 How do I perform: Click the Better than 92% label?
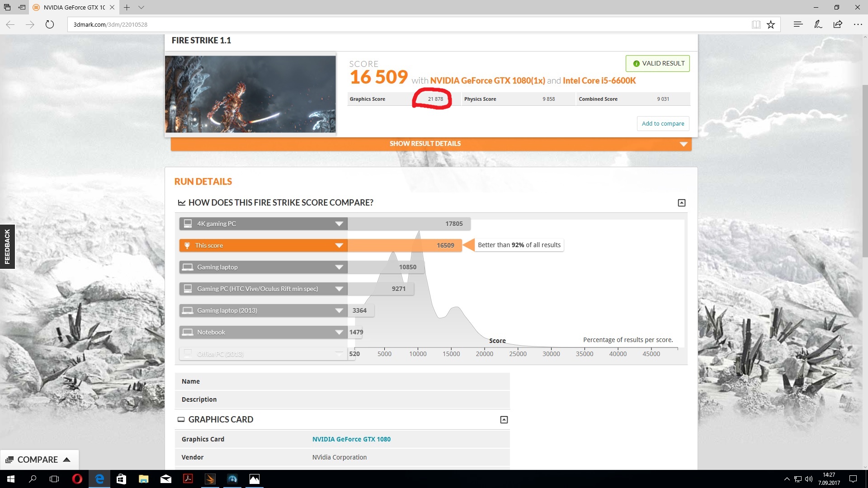[519, 245]
